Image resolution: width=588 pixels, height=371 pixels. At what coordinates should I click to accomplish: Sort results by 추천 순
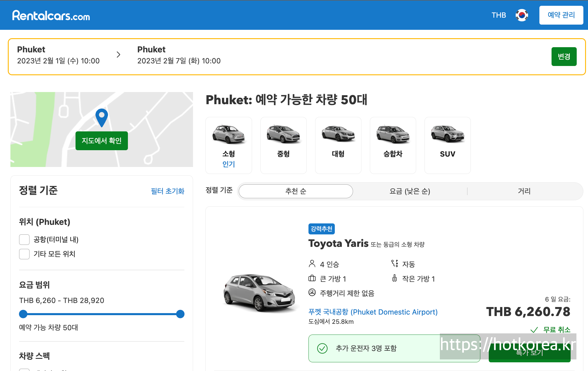tap(295, 191)
